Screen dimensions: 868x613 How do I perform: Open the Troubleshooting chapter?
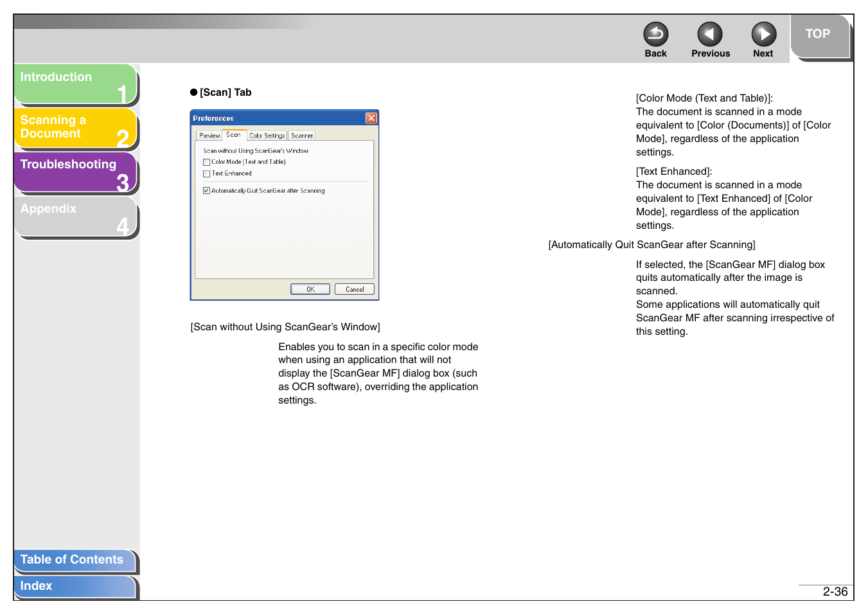[x=75, y=172]
